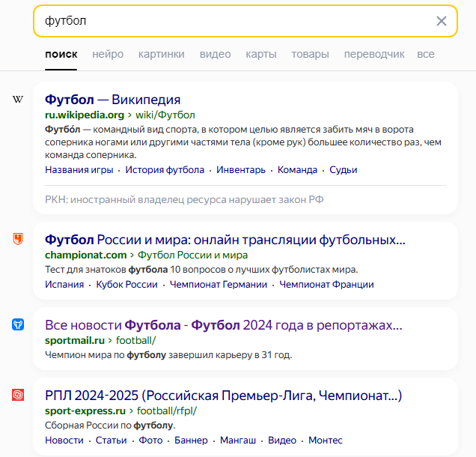This screenshot has width=476, height=457.
Task: Open Футбол России и мира result title
Action: point(225,240)
